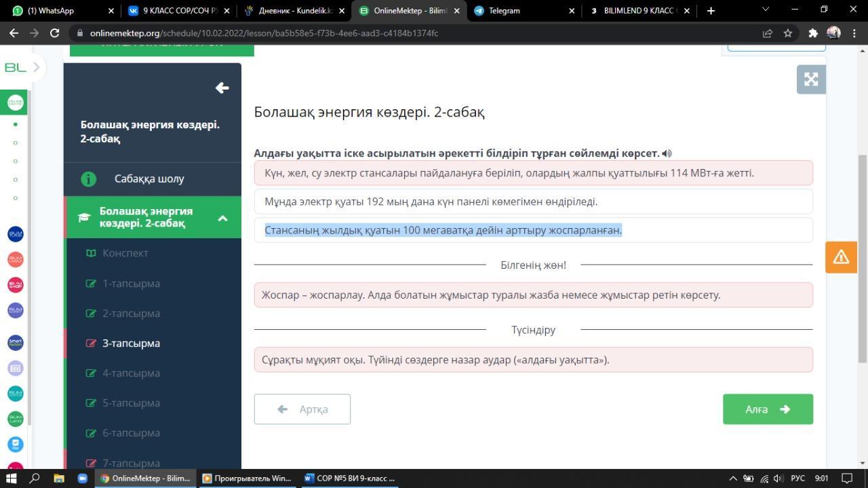Open the Online Mektep green sidebar icon

tap(15, 102)
